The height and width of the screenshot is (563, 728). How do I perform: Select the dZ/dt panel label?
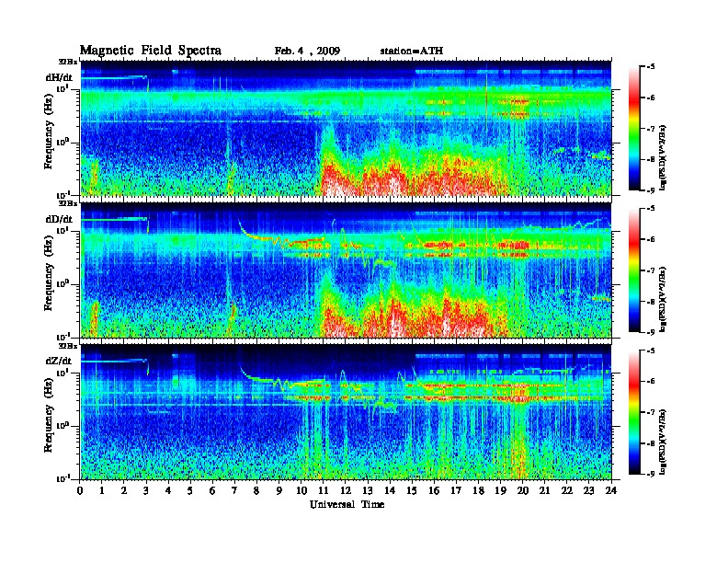tap(60, 361)
